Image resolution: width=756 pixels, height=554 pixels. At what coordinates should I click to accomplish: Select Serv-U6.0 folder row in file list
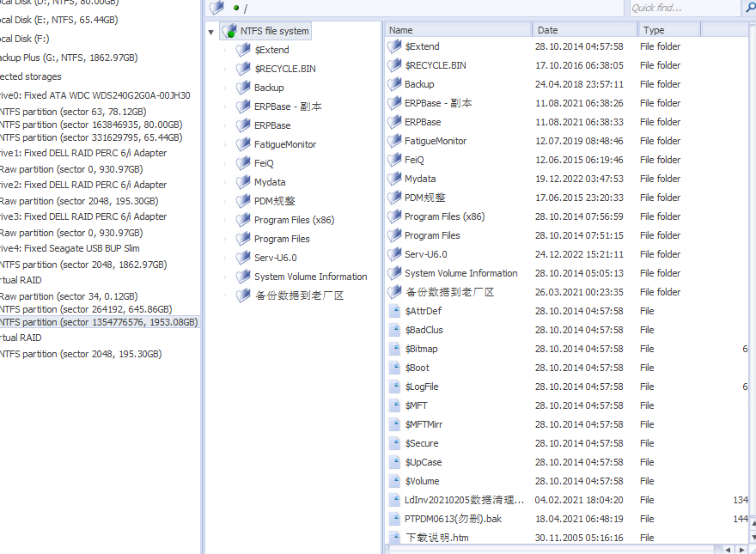pos(567,254)
